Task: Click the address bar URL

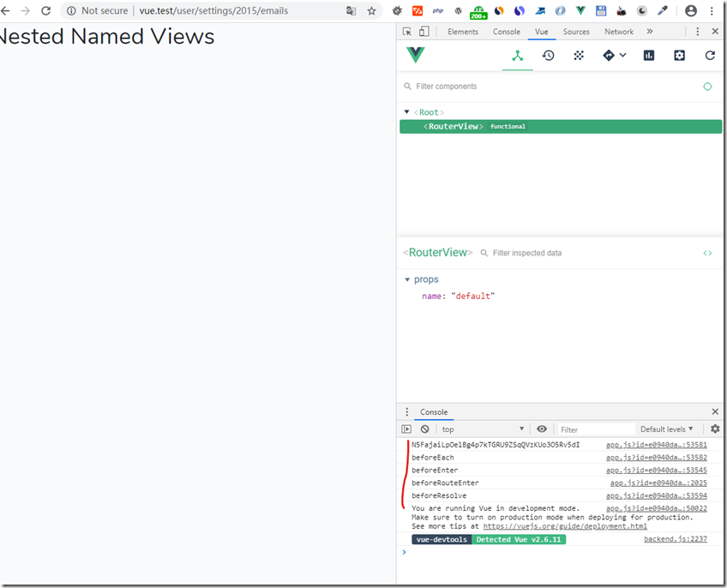Action: pyautogui.click(x=213, y=10)
